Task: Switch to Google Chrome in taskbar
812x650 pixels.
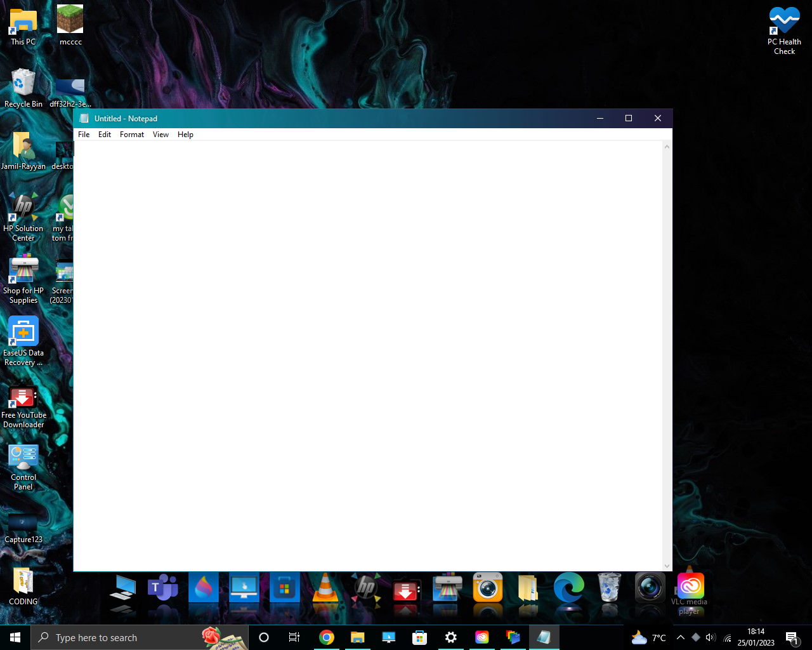Action: pos(327,637)
